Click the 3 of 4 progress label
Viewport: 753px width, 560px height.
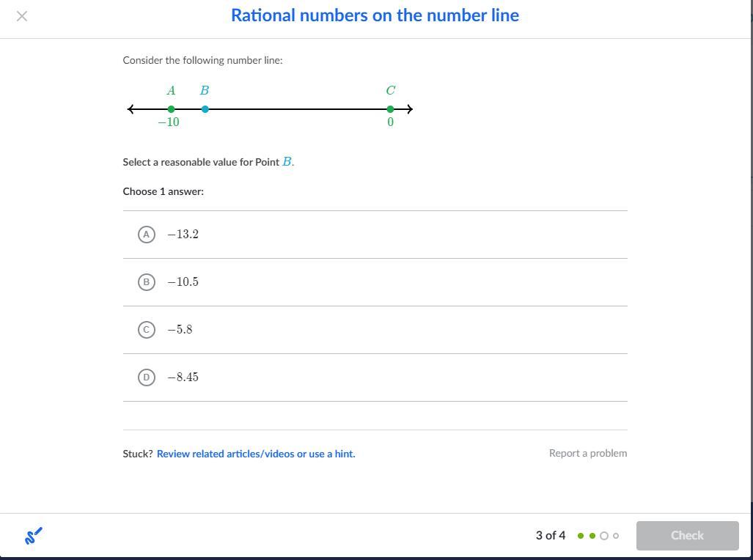click(x=551, y=536)
